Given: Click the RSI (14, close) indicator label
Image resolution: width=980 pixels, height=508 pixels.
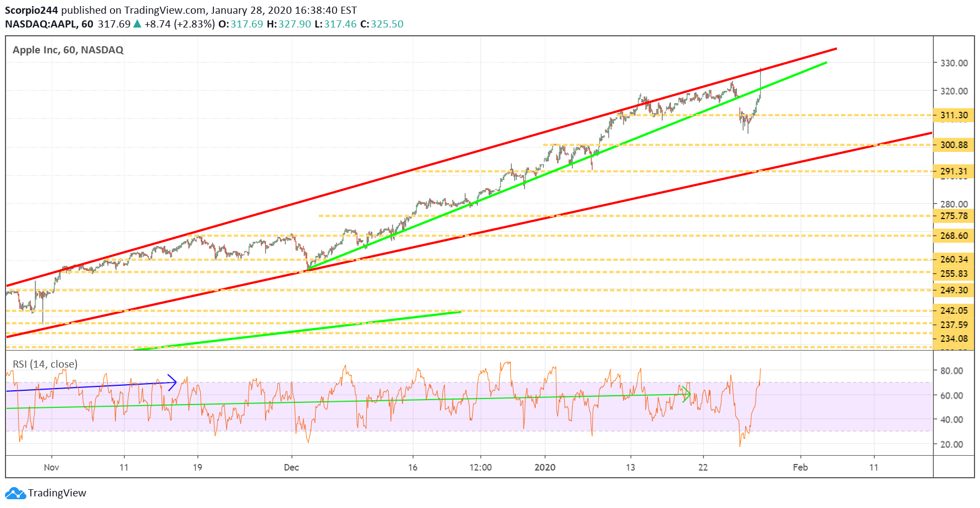Looking at the screenshot, I should (x=45, y=364).
